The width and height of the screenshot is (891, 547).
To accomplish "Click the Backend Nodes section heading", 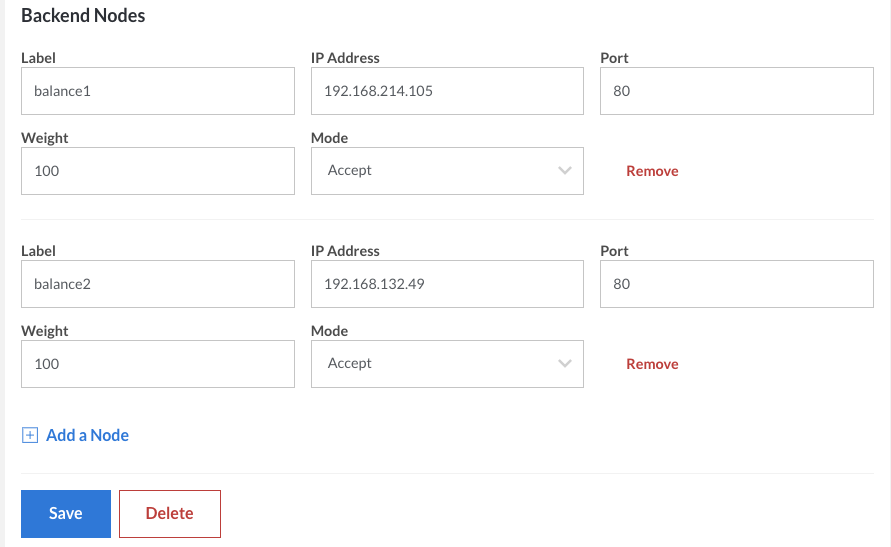I will coord(83,16).
